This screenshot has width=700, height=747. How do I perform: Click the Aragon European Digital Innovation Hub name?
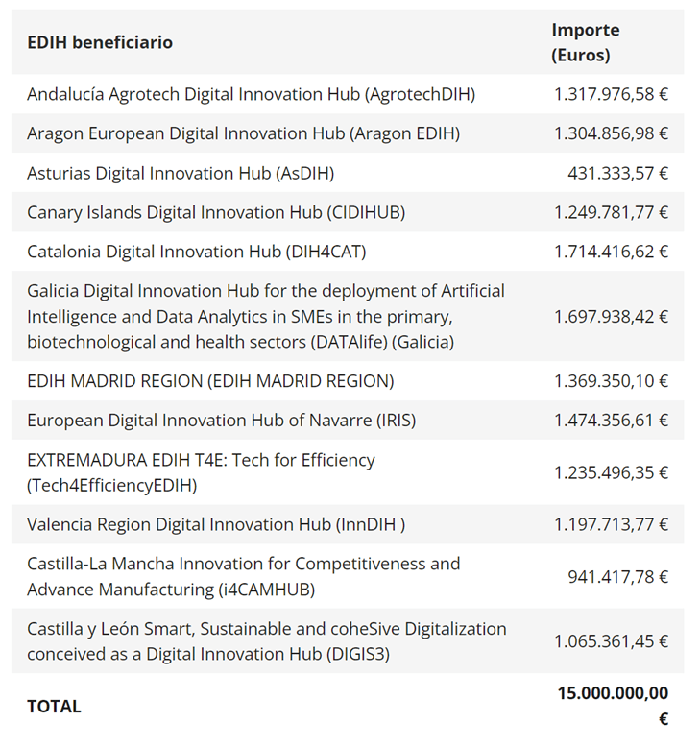tap(243, 133)
